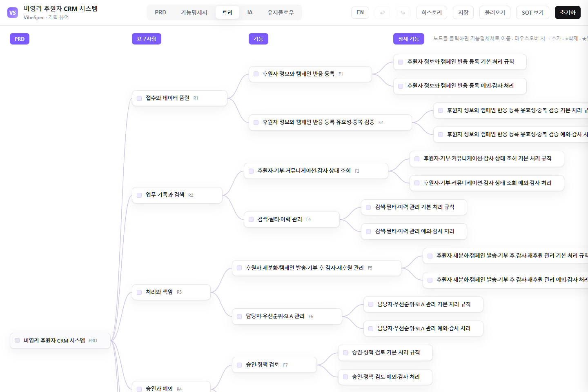Toggle checkbox on the F1 feature node

point(256,74)
